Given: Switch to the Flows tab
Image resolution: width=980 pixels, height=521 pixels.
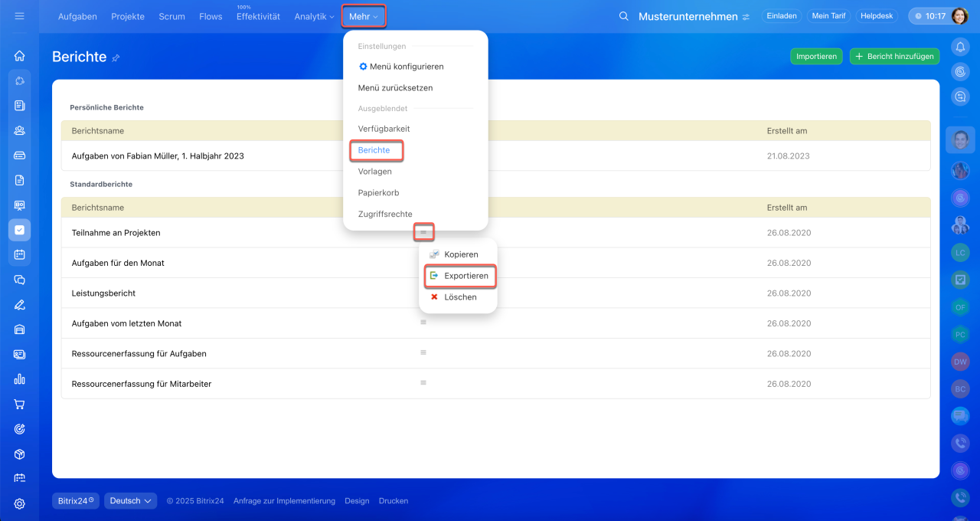Looking at the screenshot, I should click(211, 16).
